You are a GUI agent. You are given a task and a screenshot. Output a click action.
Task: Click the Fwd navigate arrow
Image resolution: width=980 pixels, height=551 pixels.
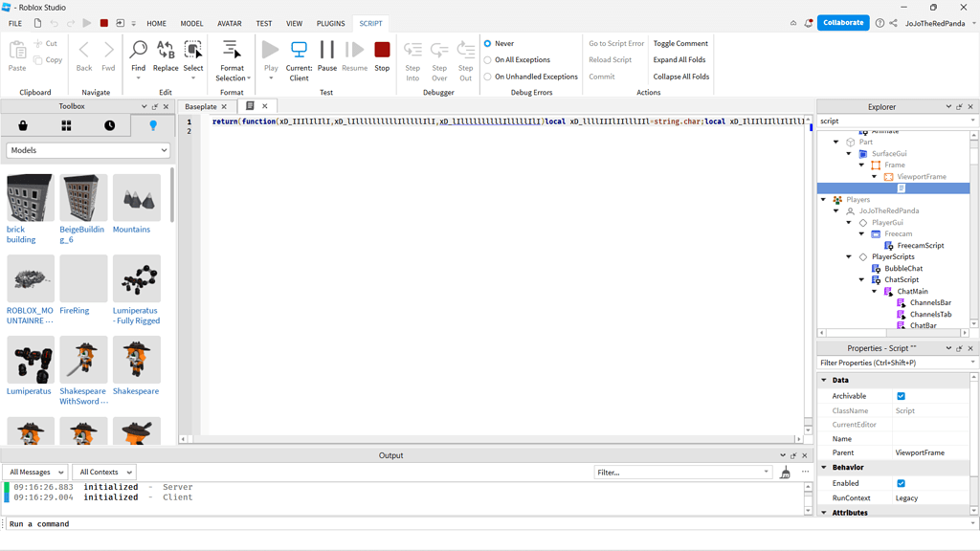pos(108,50)
